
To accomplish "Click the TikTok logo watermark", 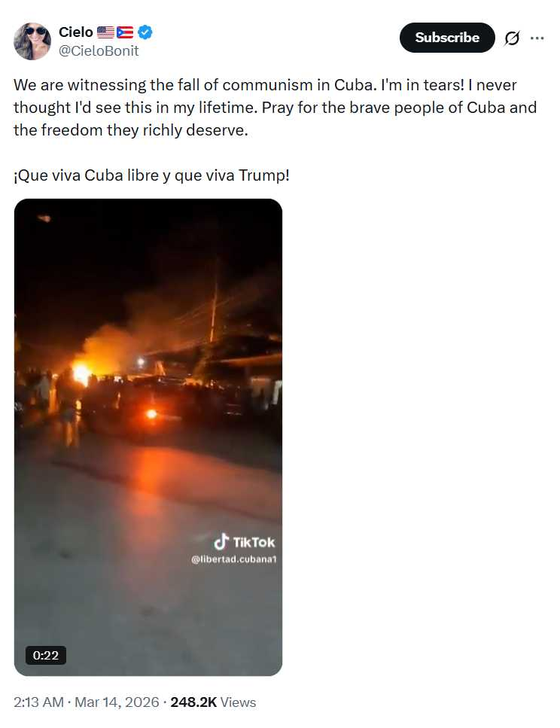I will tap(244, 542).
